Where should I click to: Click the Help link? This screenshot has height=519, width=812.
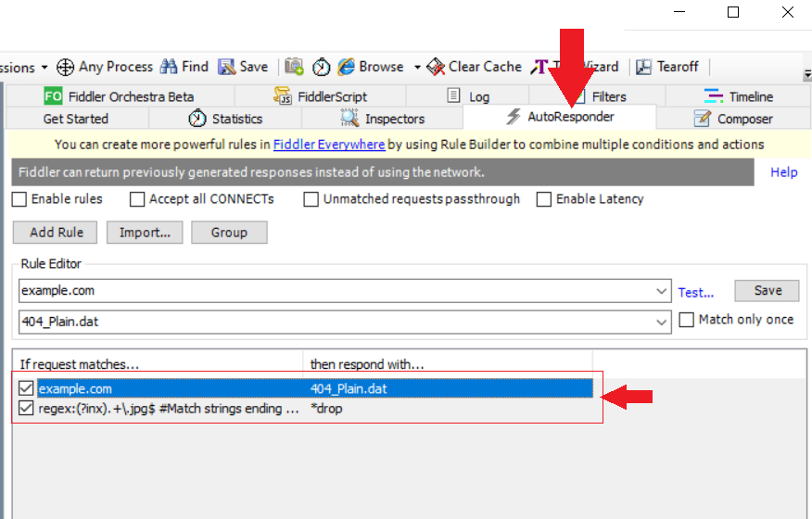pyautogui.click(x=783, y=172)
